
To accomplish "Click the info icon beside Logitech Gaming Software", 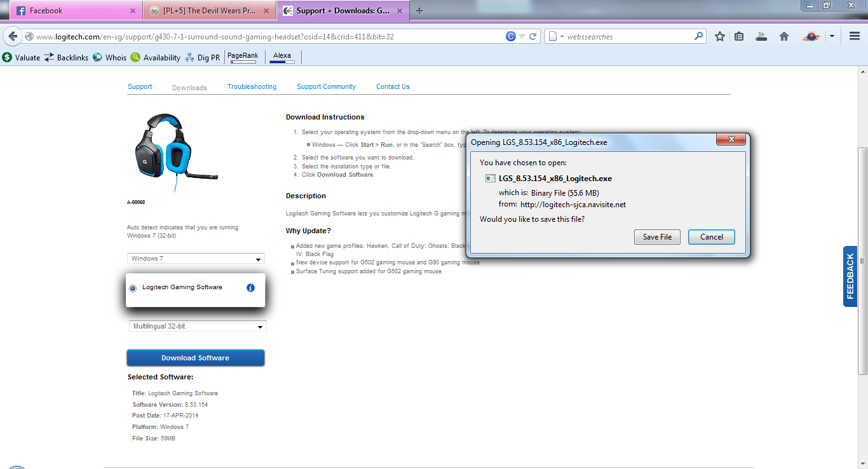I will click(x=250, y=288).
